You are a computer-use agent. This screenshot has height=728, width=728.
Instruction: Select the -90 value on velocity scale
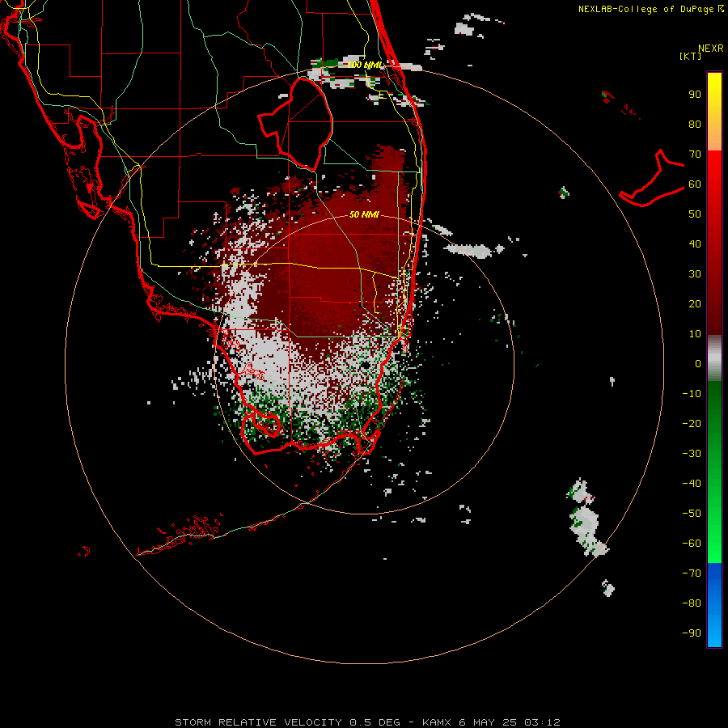(692, 633)
